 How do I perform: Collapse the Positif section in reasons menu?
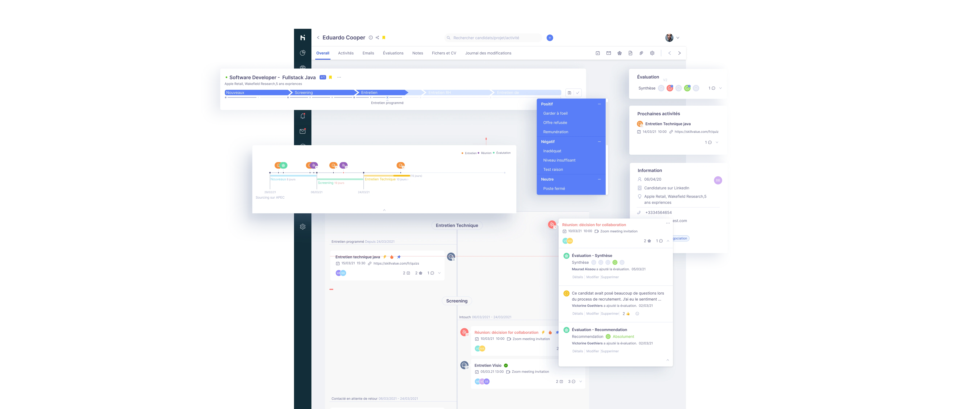[x=599, y=104]
